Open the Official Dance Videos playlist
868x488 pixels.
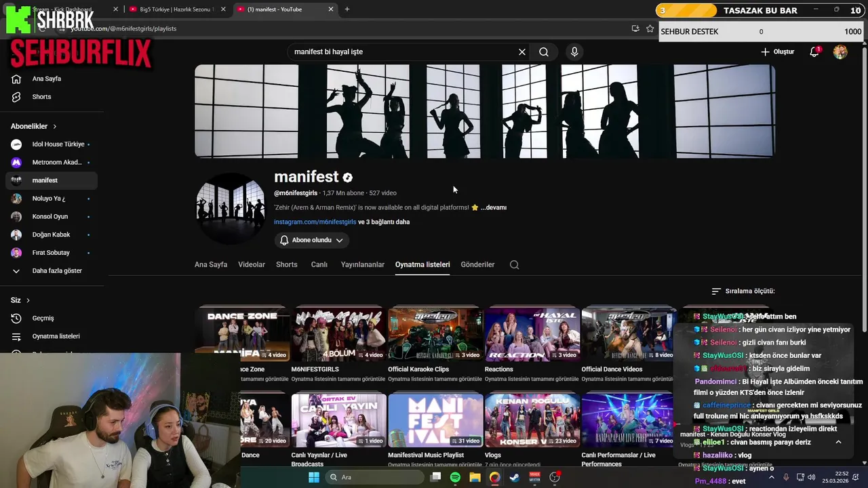click(x=629, y=333)
